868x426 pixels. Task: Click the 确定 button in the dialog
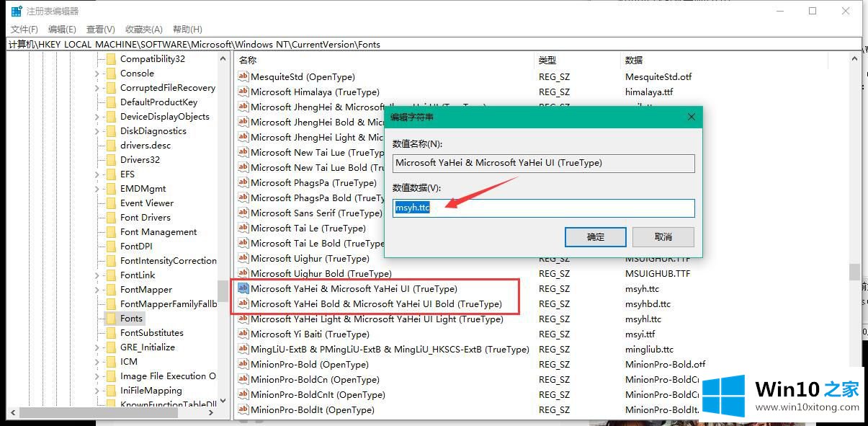click(x=596, y=236)
